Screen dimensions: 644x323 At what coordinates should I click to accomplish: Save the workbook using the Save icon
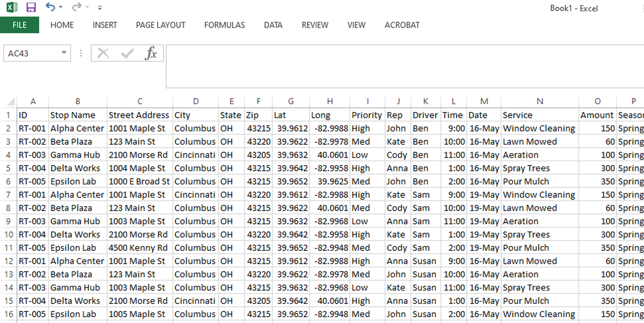[x=31, y=7]
